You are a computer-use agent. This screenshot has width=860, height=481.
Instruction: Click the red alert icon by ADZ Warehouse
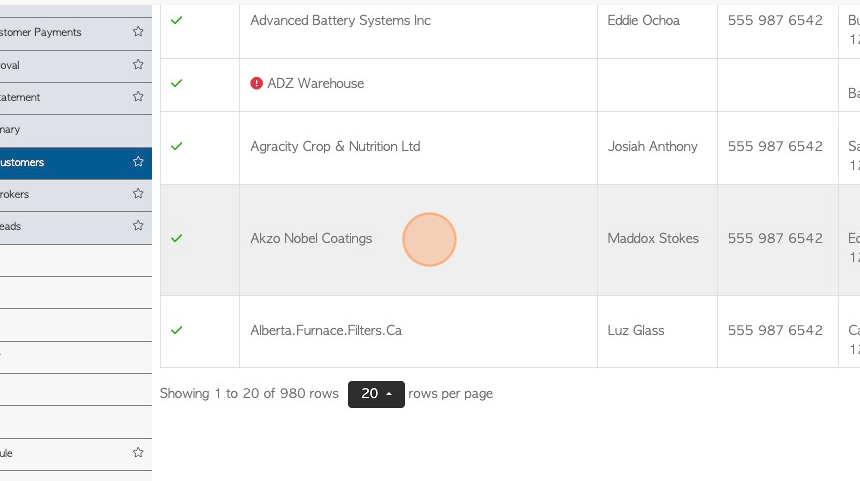256,83
